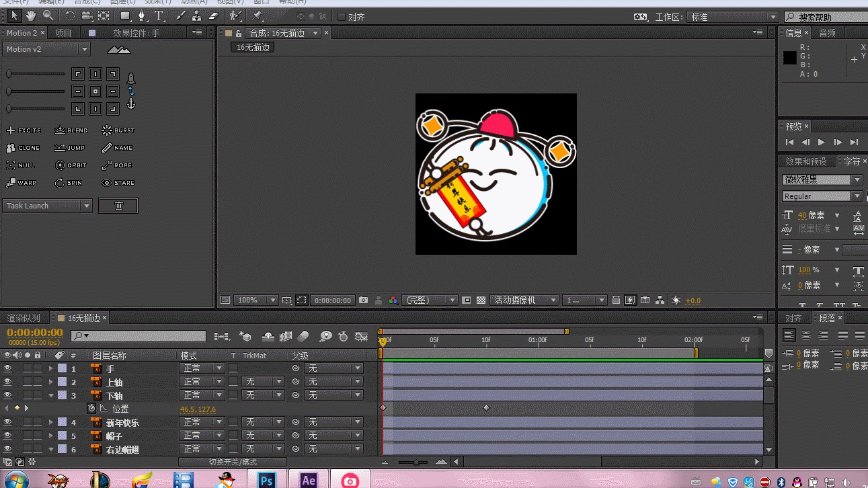The width and height of the screenshot is (868, 488).
Task: Open the 效果和预设 panel tab
Action: pyautogui.click(x=805, y=161)
